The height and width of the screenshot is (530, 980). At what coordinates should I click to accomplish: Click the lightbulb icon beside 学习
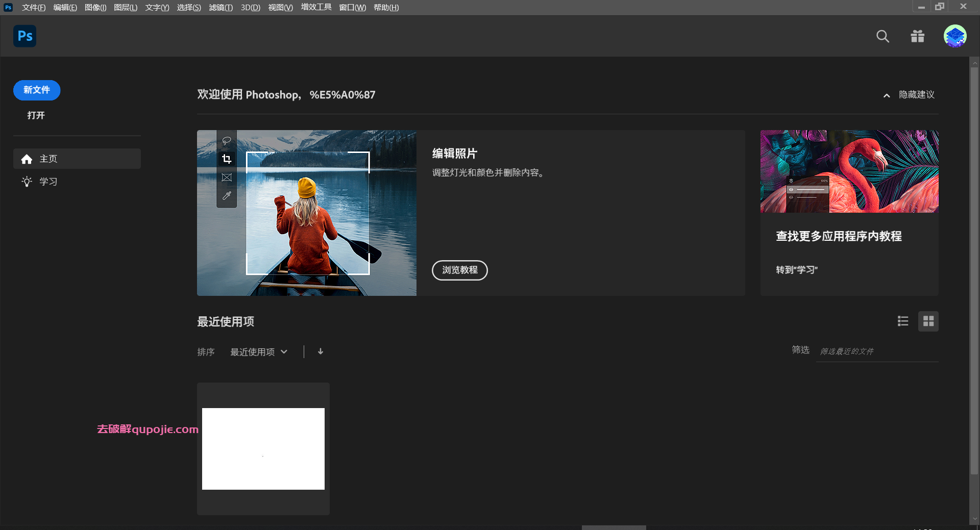27,182
